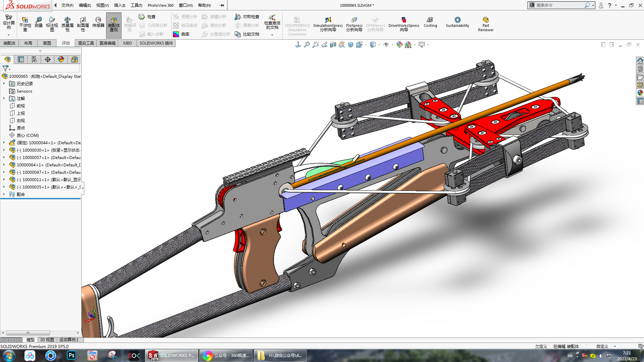Viewport: 644px width, 362px height.
Task: Expand the 配合 mates tree node
Action: pyautogui.click(x=4, y=194)
